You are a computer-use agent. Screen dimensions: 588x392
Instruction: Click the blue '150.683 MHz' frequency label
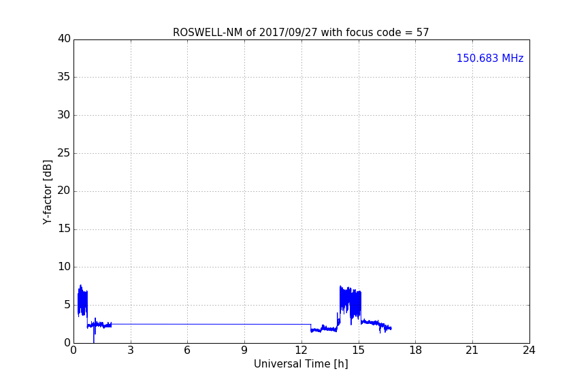(x=490, y=58)
